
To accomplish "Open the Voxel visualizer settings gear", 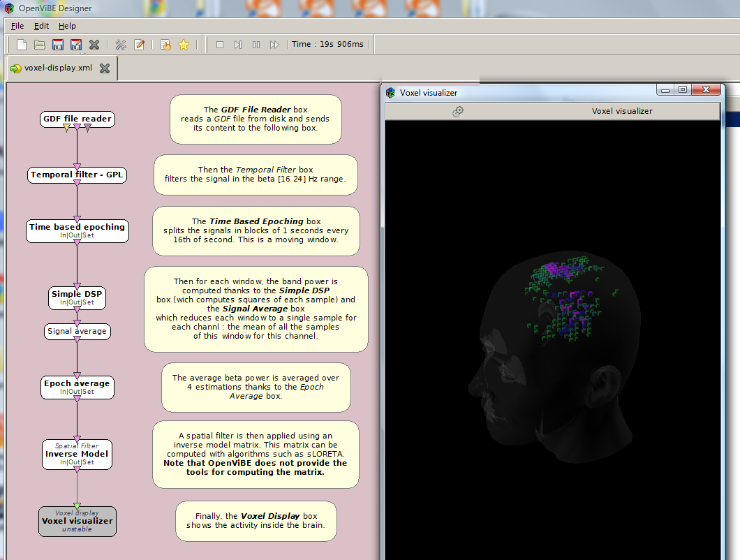I will point(459,111).
